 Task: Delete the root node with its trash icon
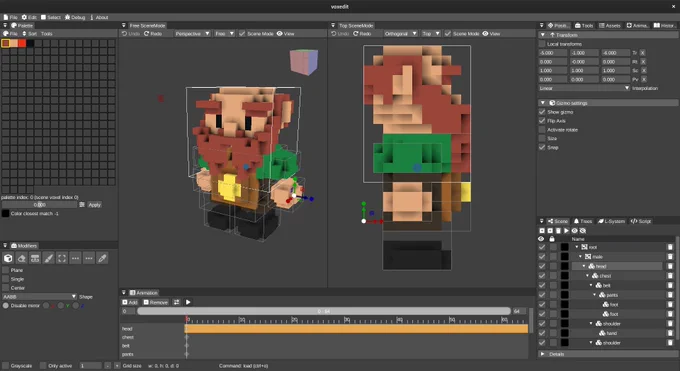pyautogui.click(x=670, y=247)
